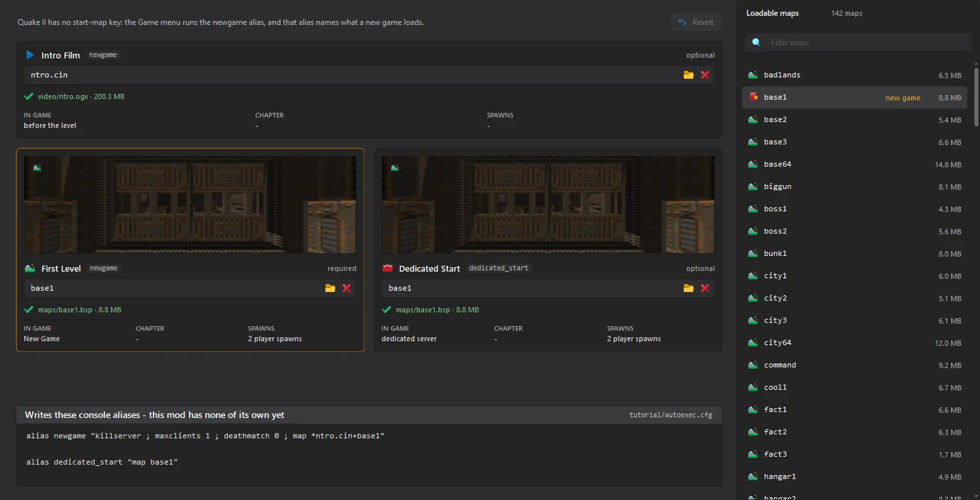980x500 pixels.
Task: Select the city2 map row
Action: point(855,298)
